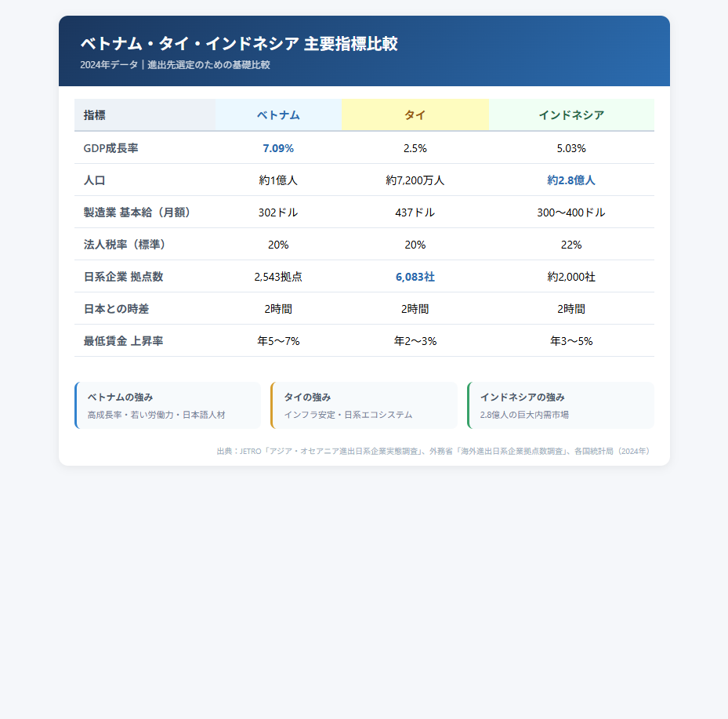Open the タイの強み card

coord(364,405)
